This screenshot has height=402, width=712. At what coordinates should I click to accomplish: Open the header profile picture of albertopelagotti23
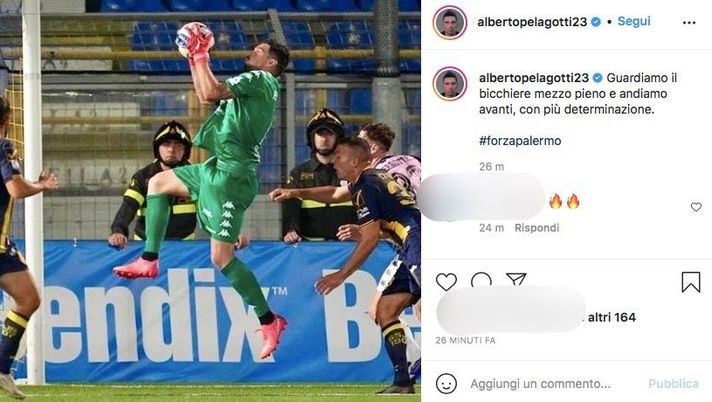[x=450, y=22]
